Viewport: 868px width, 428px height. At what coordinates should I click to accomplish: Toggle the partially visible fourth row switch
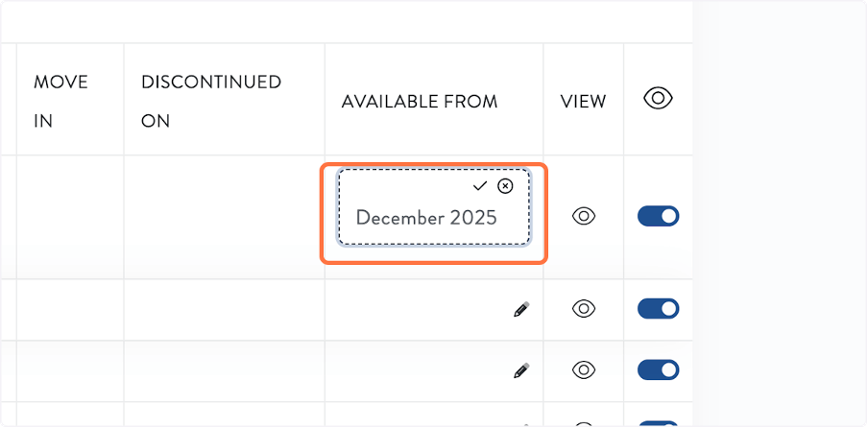tap(658, 423)
